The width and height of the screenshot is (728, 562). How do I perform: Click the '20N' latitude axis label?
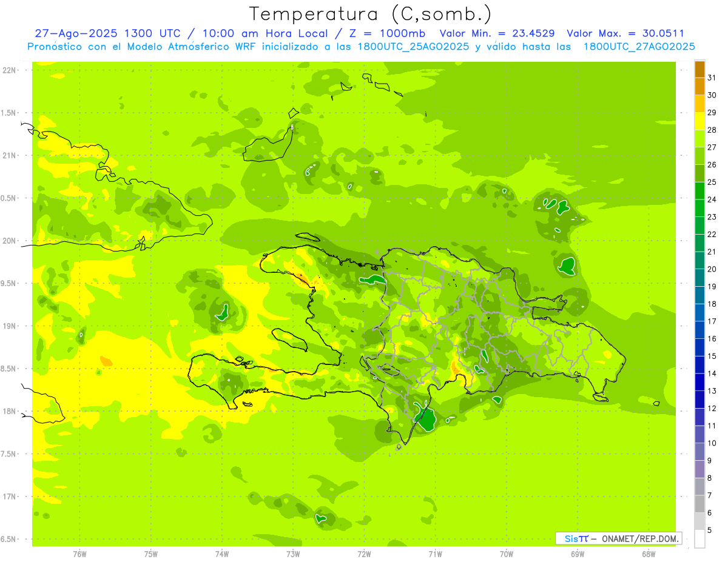pos(10,241)
